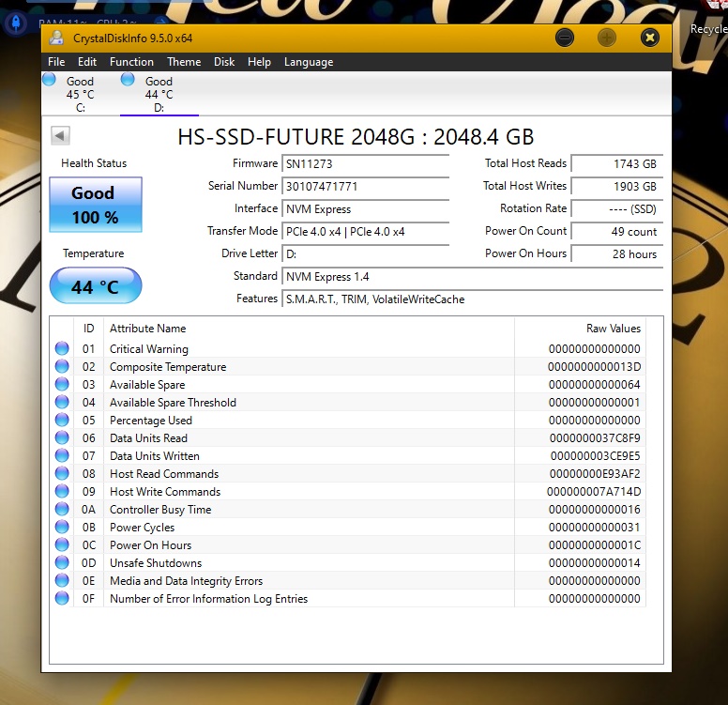Click the status icon for Media and Data Integrity Errors
Screen dimensions: 728x705
pos(62,580)
